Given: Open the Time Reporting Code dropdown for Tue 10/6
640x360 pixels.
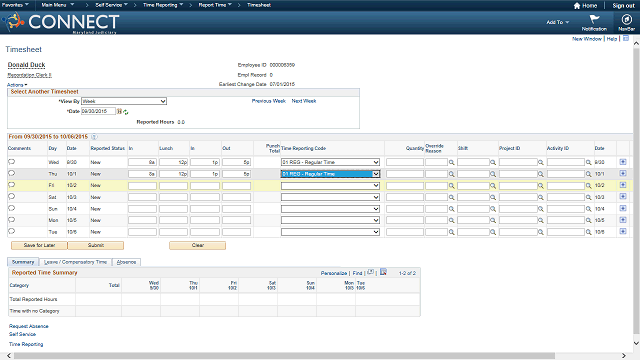Looking at the screenshot, I should (330, 232).
